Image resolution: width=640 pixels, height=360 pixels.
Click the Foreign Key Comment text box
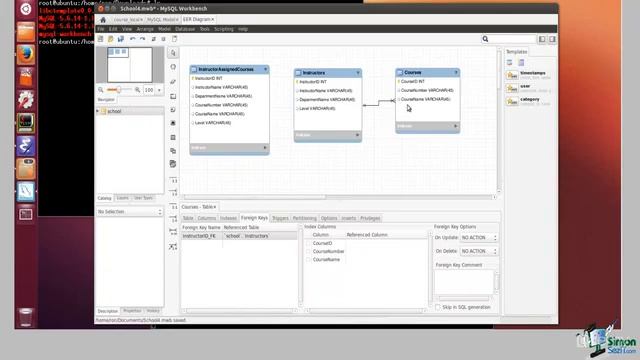click(464, 282)
